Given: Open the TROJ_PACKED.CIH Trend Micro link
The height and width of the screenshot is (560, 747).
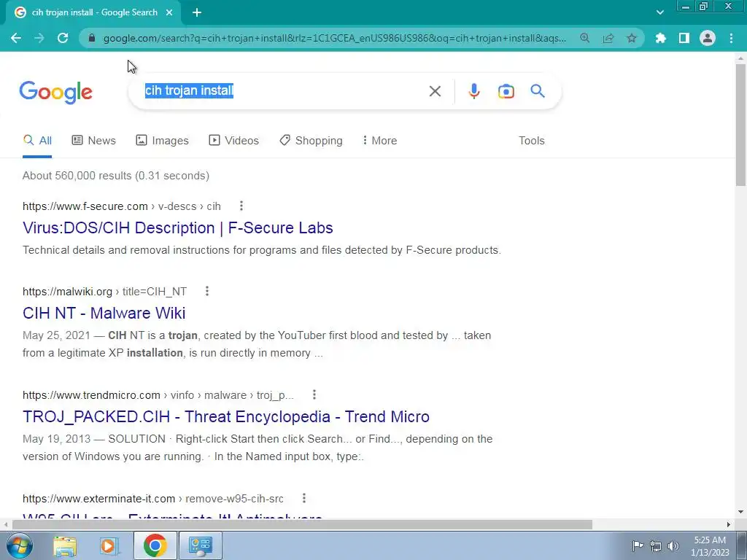Looking at the screenshot, I should pos(226,416).
